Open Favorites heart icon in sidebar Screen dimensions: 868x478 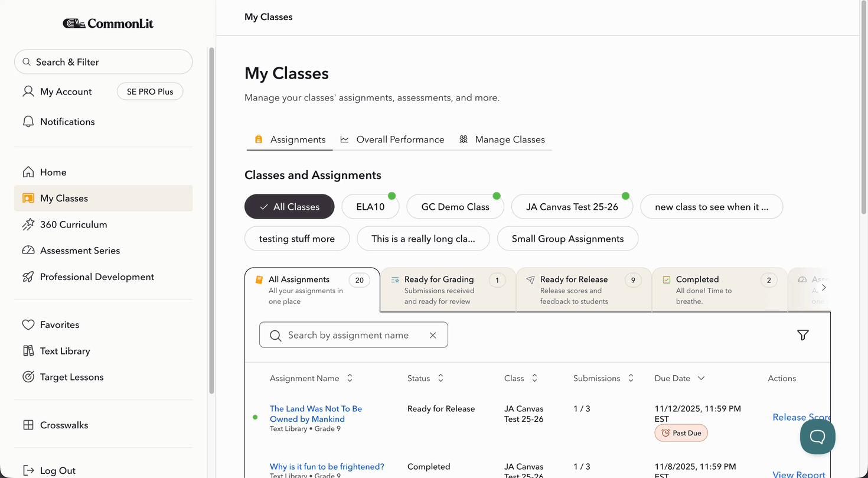tap(28, 325)
